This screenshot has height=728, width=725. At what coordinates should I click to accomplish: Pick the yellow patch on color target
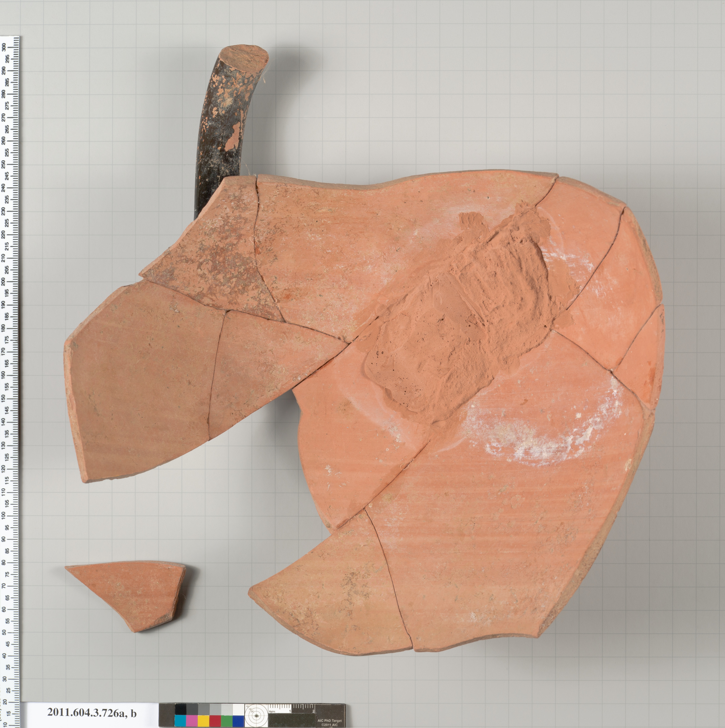[x=203, y=721]
